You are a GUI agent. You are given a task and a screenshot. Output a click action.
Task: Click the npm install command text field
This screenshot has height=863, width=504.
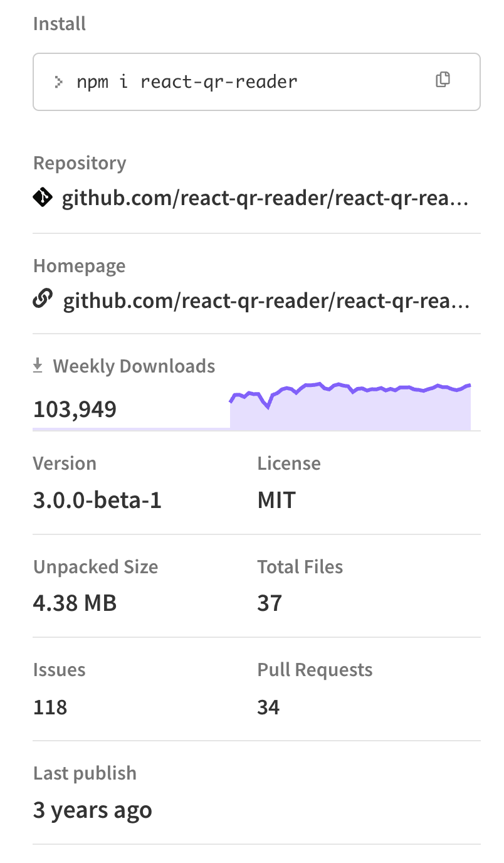[188, 81]
